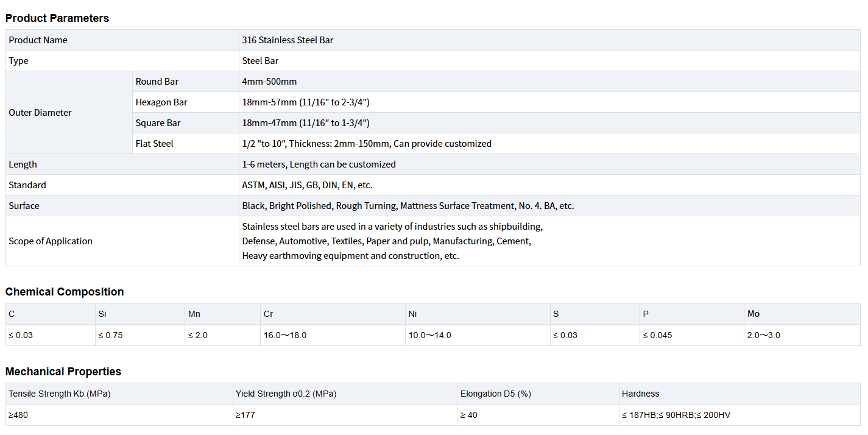The height and width of the screenshot is (435, 868).
Task: Click the hardness value ≤ 187HB cell
Action: pos(676,415)
